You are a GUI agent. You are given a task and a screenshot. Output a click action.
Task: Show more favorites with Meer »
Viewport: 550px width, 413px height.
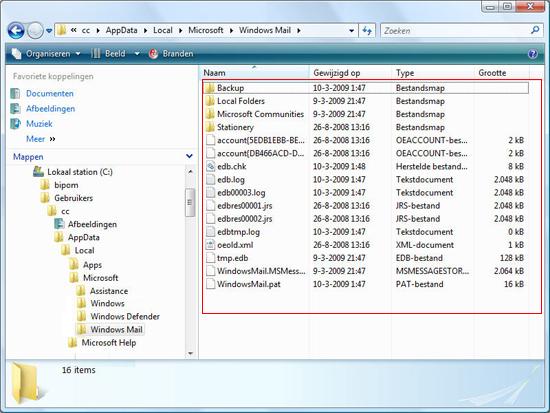pyautogui.click(x=41, y=139)
